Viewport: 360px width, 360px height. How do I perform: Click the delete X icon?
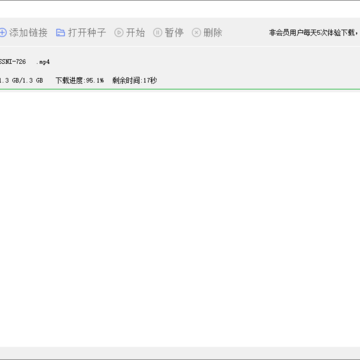tap(196, 33)
